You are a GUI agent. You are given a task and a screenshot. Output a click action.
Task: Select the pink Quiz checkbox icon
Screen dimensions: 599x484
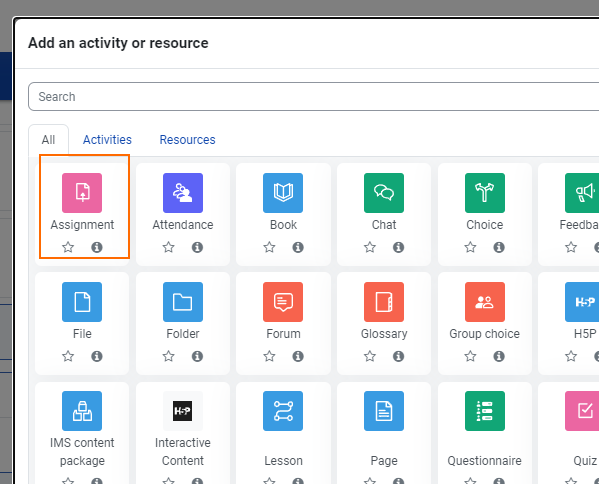click(582, 411)
